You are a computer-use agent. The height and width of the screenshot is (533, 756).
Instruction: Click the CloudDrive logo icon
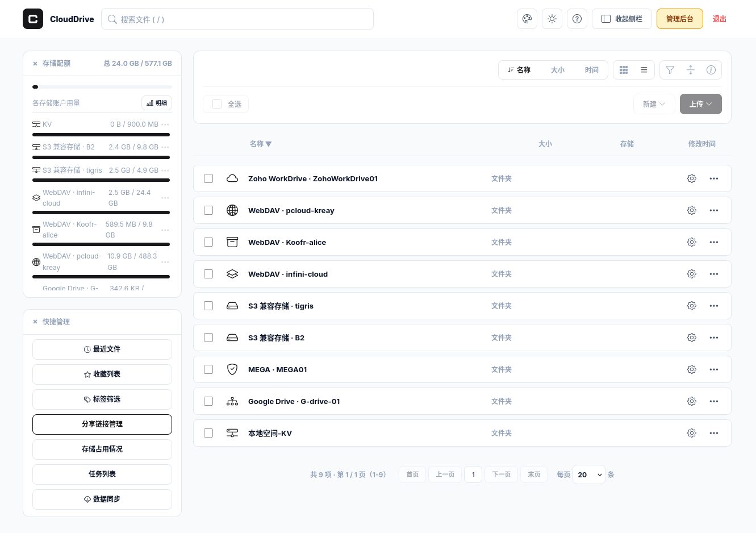click(33, 19)
